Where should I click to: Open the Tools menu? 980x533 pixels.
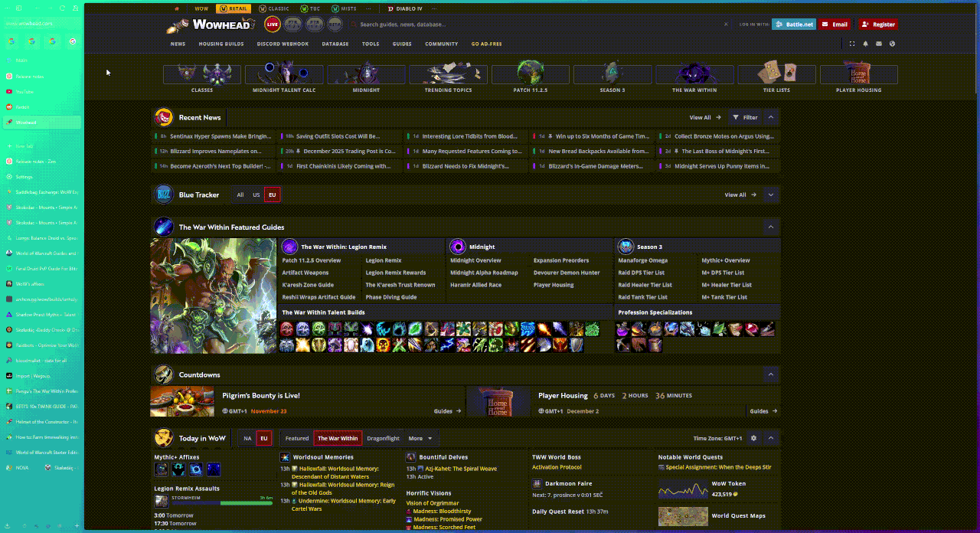click(x=371, y=44)
